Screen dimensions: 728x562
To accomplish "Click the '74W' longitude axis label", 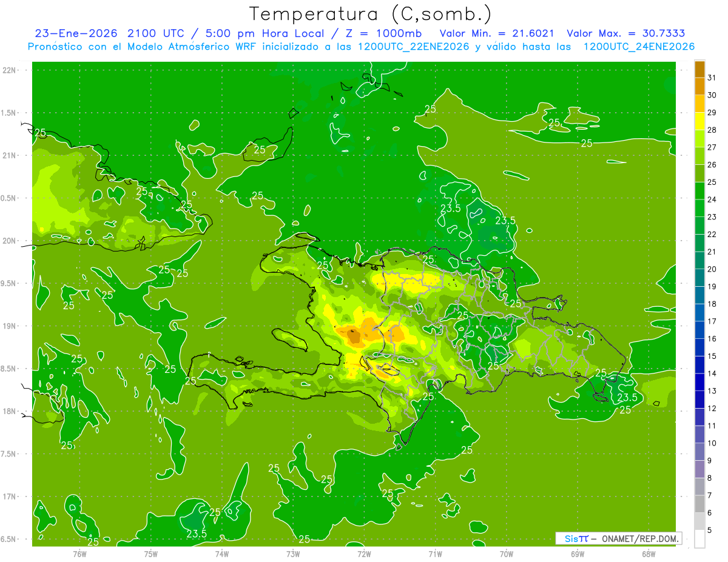I will tap(221, 554).
